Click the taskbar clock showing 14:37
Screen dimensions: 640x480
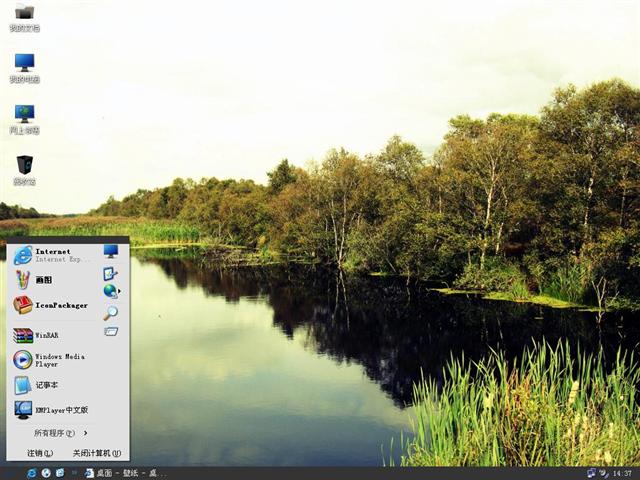pyautogui.click(x=621, y=473)
